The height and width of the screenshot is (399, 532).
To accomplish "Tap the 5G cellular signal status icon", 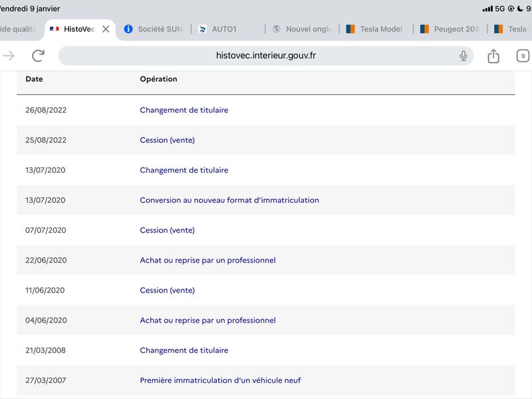I will point(493,9).
